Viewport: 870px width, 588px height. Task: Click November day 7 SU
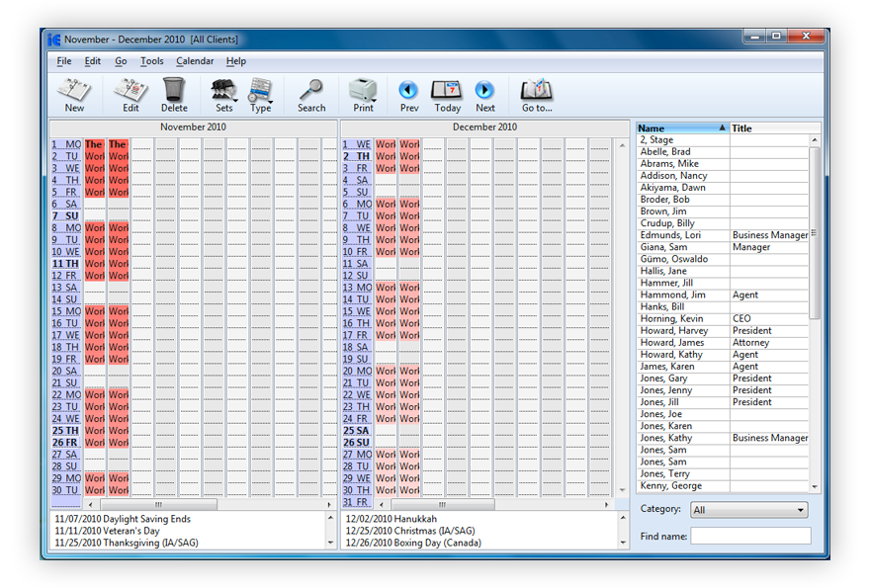(x=66, y=215)
